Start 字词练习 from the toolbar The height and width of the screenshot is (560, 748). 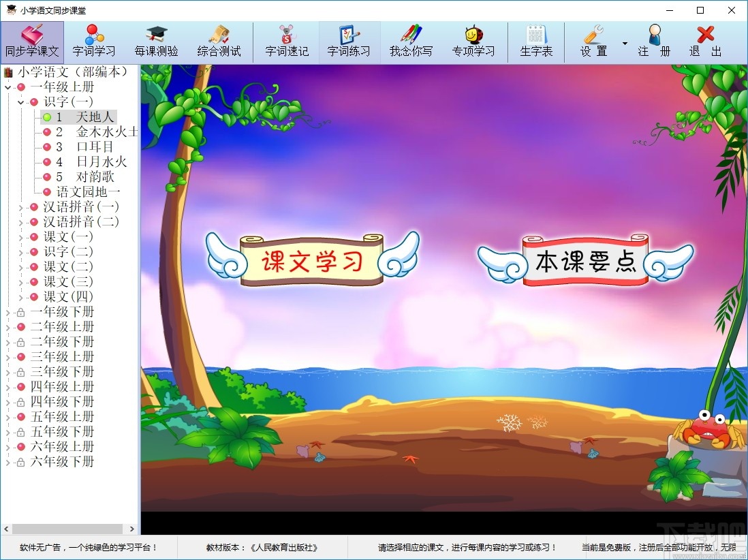coord(349,41)
